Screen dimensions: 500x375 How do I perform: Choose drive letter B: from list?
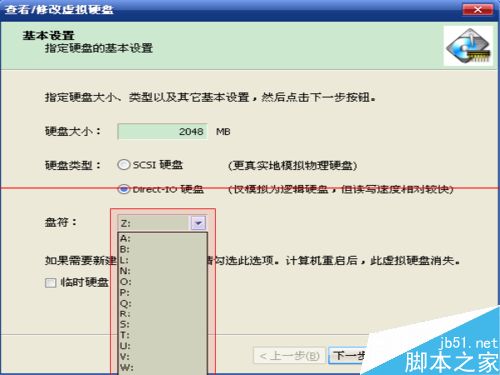click(x=163, y=249)
